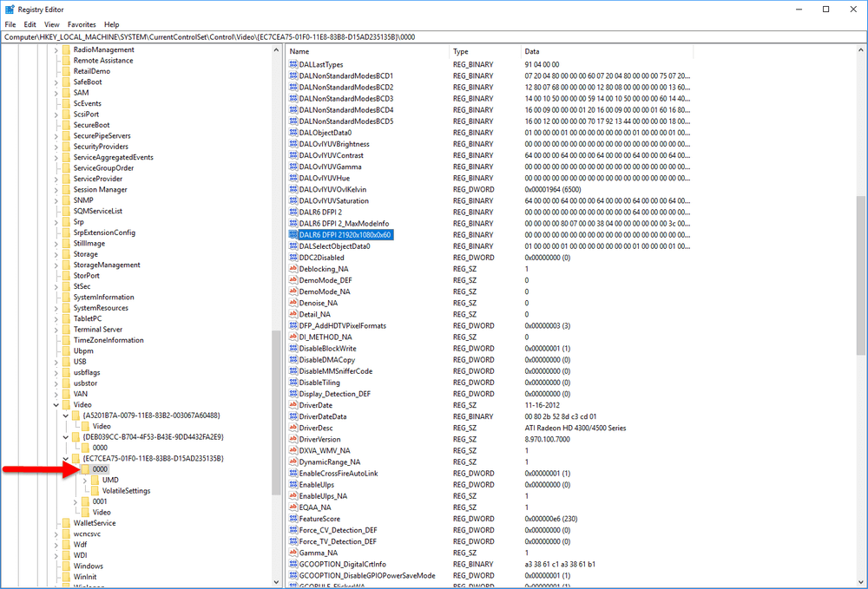
Task: Select the Force_TV_Detection_DEF value
Action: pyautogui.click(x=338, y=541)
